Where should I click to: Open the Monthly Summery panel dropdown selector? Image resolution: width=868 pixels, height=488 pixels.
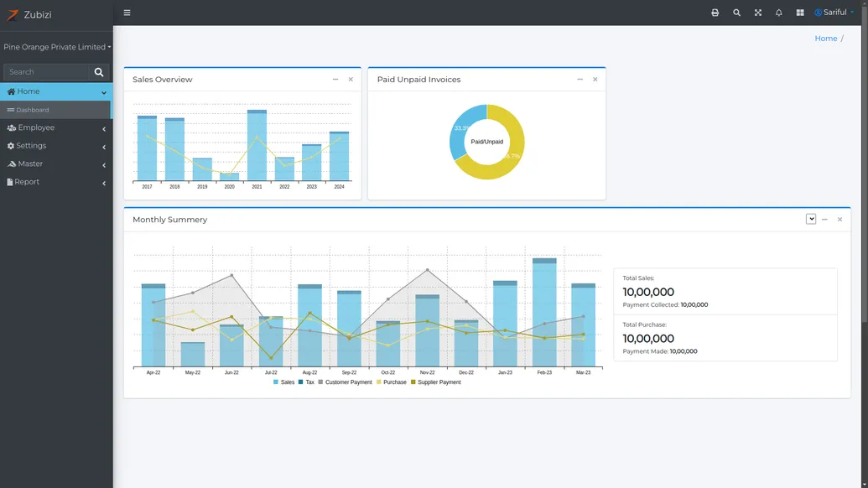coord(810,218)
